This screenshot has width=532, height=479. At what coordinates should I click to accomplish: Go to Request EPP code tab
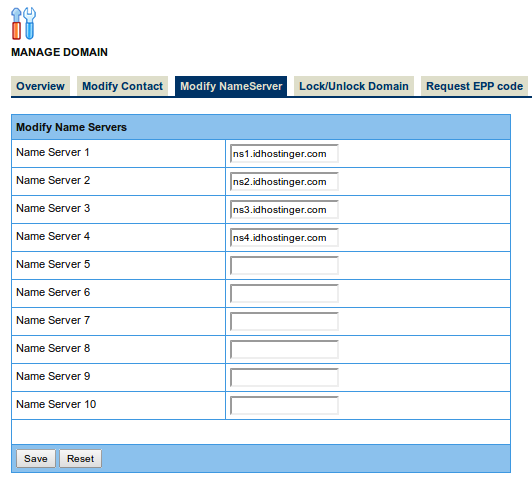pyautogui.click(x=474, y=86)
